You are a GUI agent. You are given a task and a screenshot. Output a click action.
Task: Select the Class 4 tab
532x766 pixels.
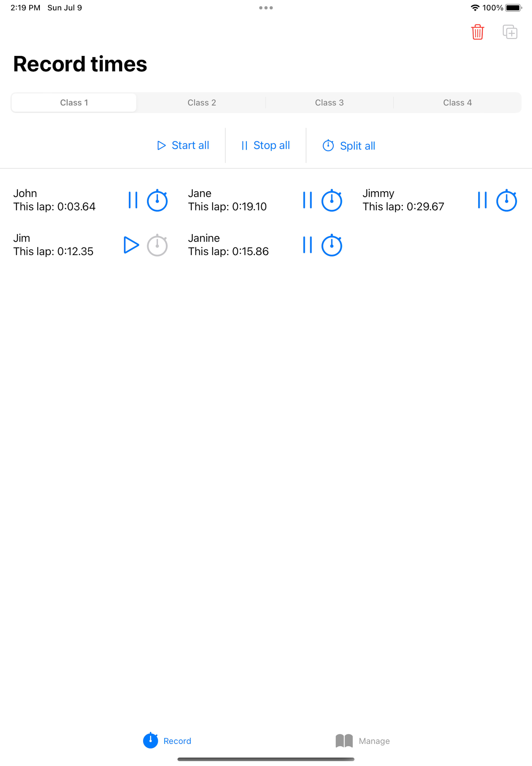click(x=457, y=102)
